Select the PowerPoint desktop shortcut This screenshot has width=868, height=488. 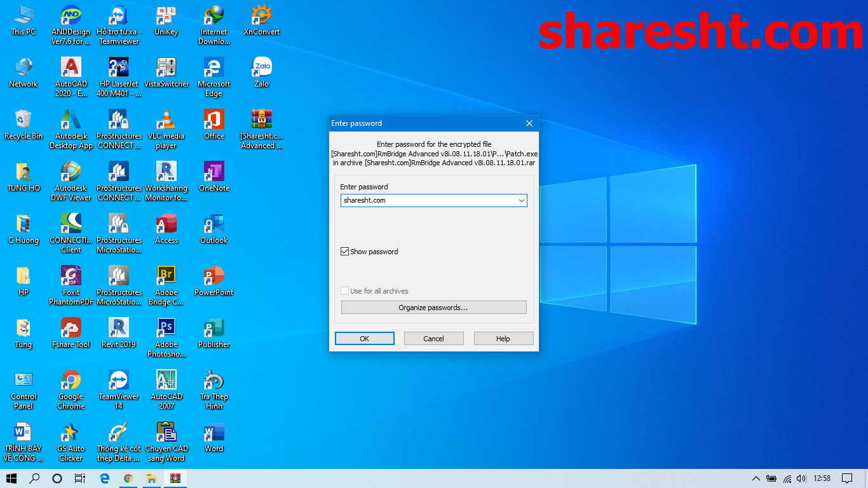[214, 281]
